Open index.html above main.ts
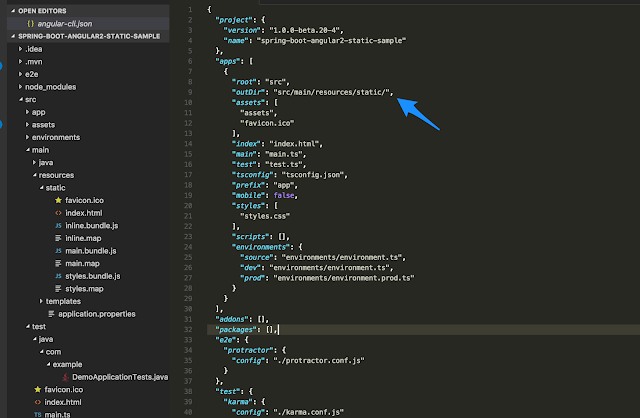640x418 pixels. click(x=63, y=402)
